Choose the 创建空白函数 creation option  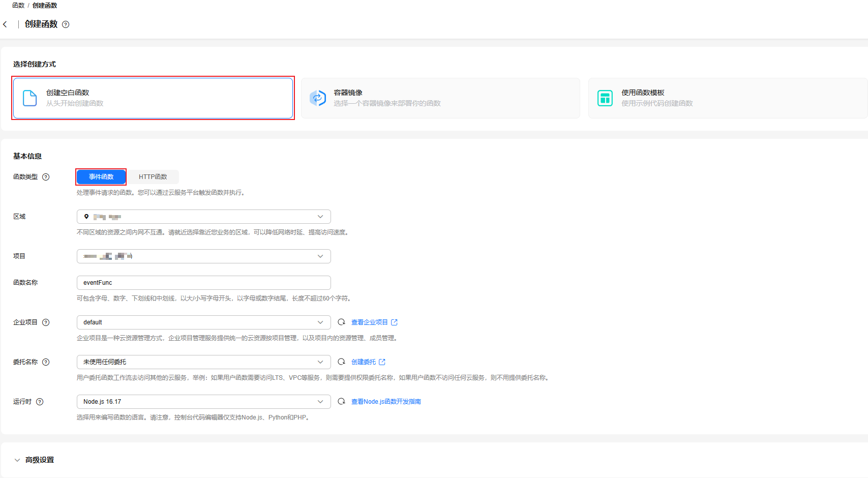pyautogui.click(x=153, y=98)
